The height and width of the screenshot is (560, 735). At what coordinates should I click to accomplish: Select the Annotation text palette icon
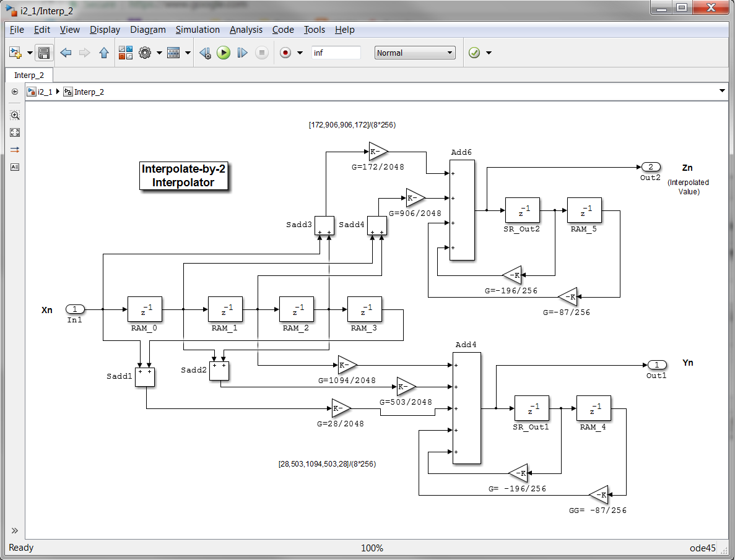pos(15,167)
